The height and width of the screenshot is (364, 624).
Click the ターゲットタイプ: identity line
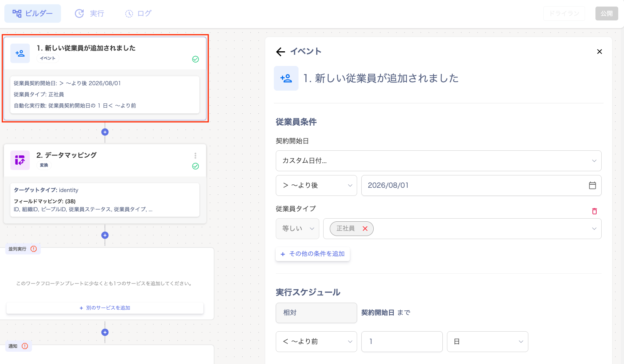click(46, 190)
